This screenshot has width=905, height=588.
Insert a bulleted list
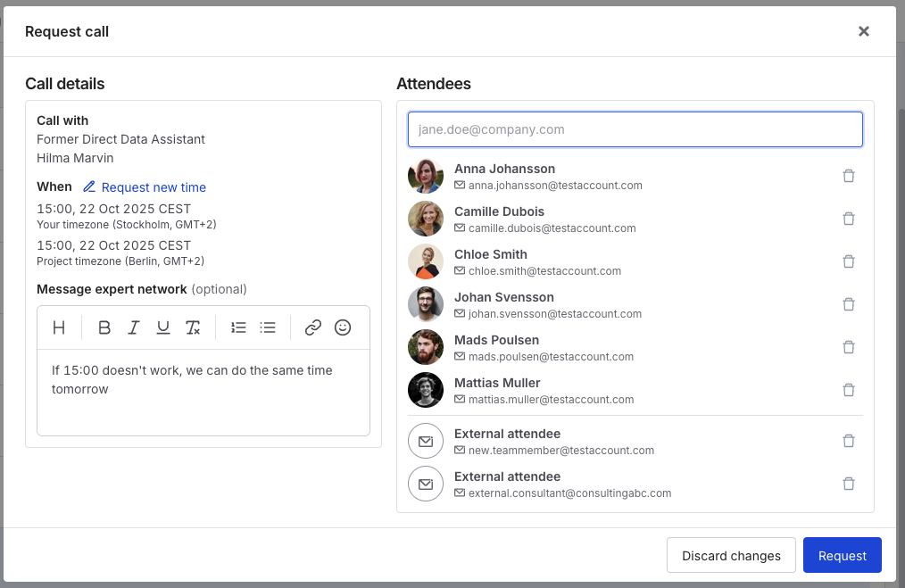click(268, 327)
